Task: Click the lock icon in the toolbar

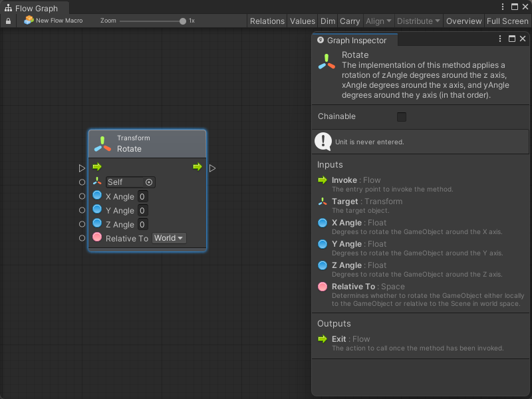Action: 8,21
